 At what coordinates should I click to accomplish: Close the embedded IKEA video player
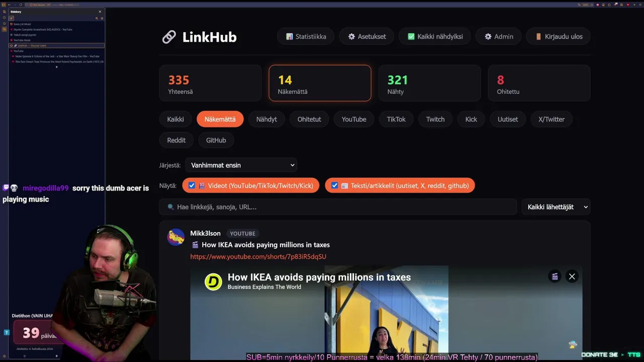click(572, 276)
